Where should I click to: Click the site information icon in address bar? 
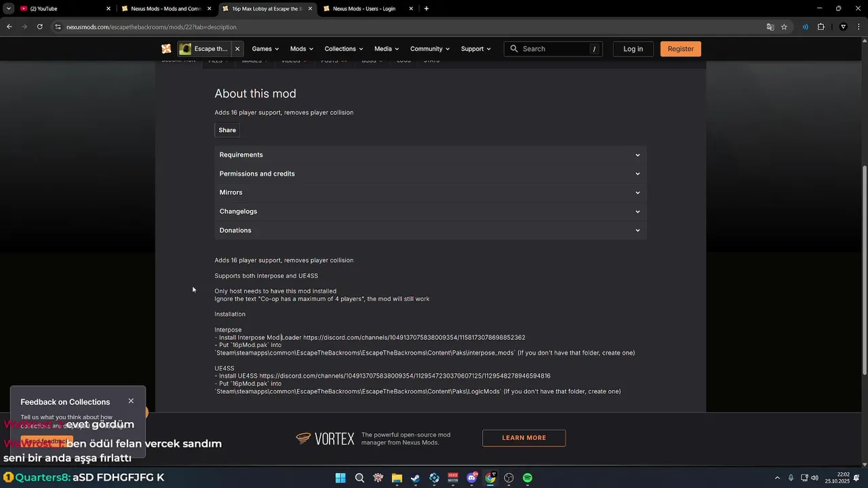tap(58, 27)
